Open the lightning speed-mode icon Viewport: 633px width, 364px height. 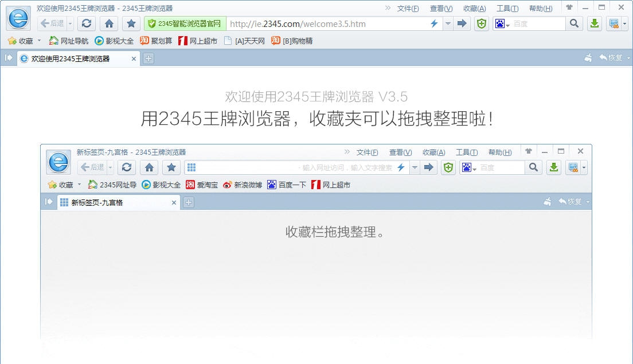435,24
